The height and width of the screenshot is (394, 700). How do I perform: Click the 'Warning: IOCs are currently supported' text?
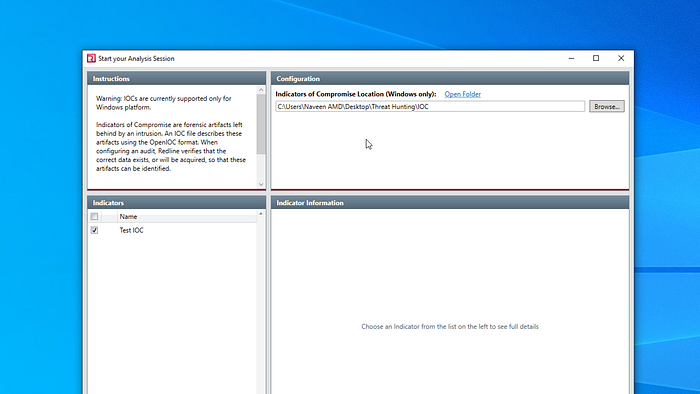click(x=163, y=103)
